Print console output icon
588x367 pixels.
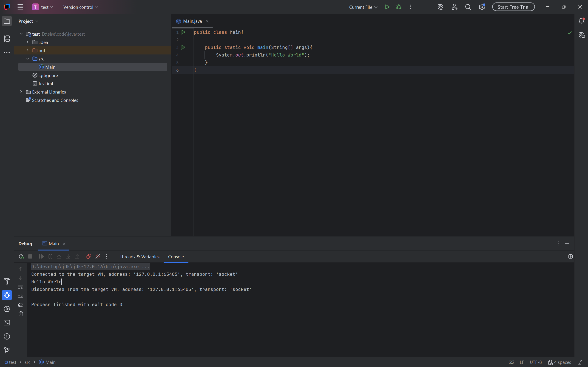(x=21, y=305)
